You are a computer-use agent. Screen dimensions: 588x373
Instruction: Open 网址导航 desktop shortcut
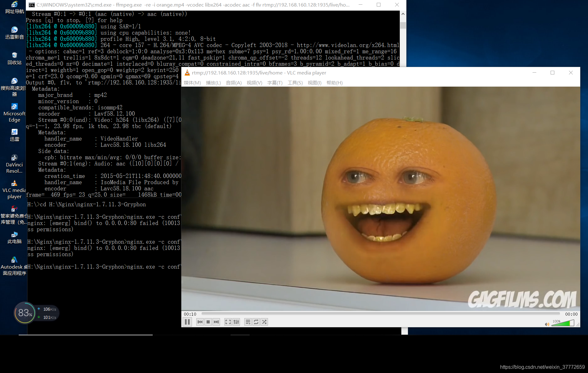coord(14,7)
